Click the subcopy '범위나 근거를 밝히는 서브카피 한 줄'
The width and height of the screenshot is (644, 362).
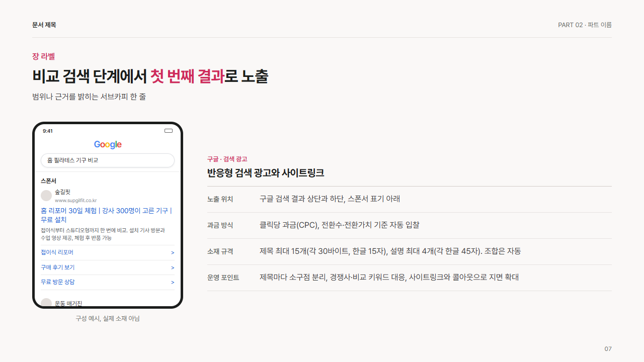pos(89,97)
